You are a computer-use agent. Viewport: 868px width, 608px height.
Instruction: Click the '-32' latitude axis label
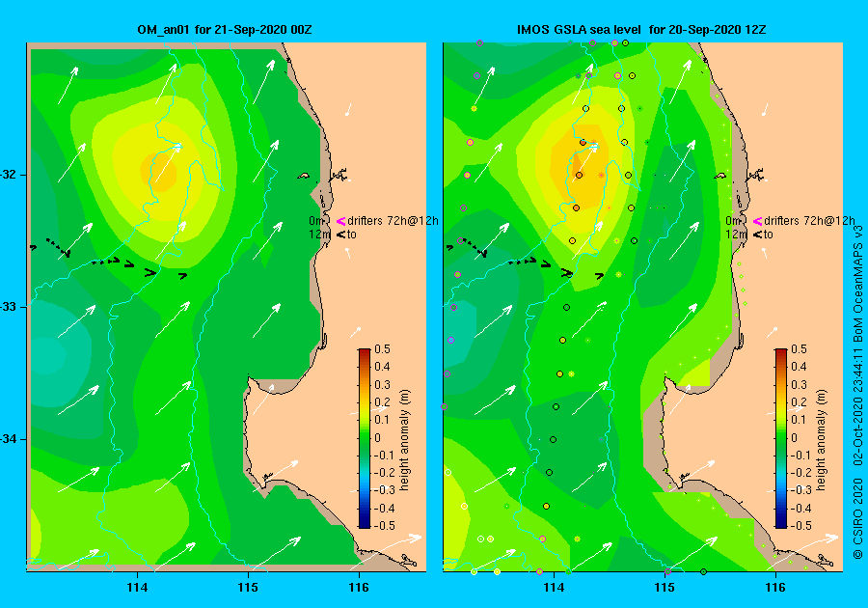[x=9, y=175]
